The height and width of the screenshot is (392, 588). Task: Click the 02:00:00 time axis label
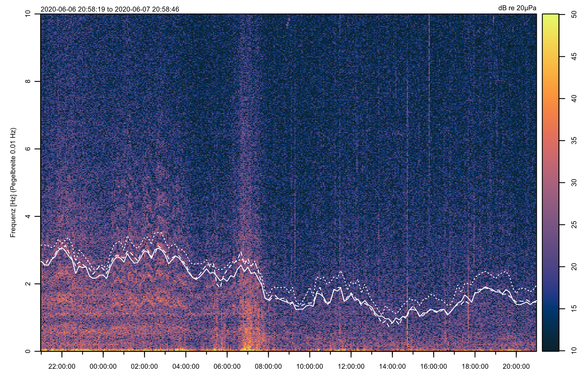[144, 366]
